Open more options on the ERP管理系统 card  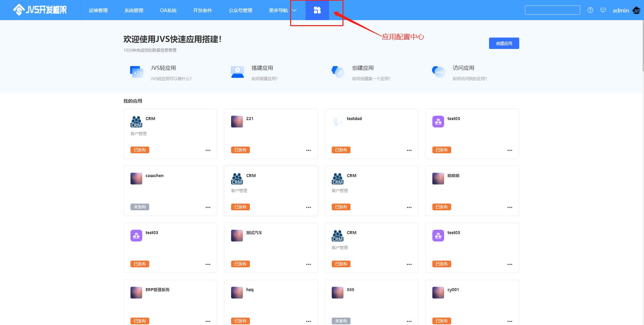(208, 321)
